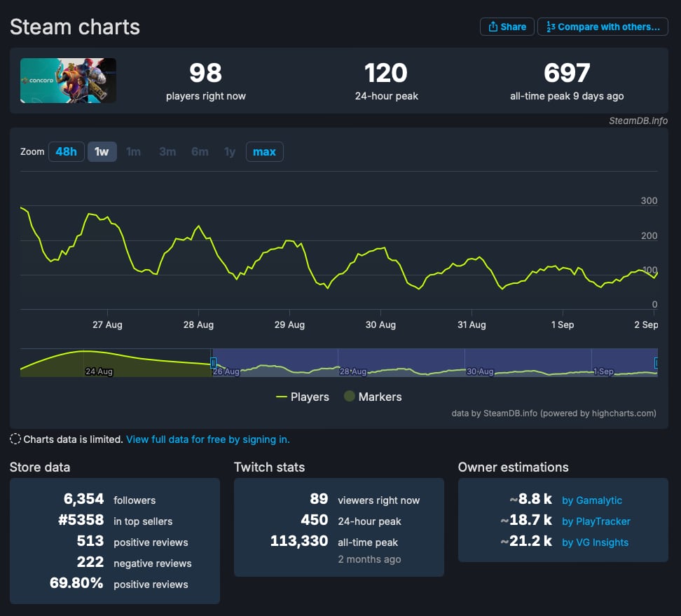
Task: Click the dashed circle limited-data icon
Action: tap(15, 439)
